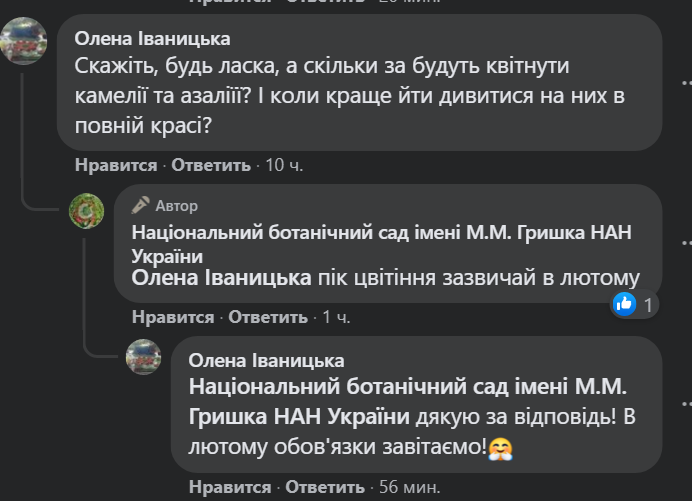Click the botanical garden page avatar

(x=86, y=210)
